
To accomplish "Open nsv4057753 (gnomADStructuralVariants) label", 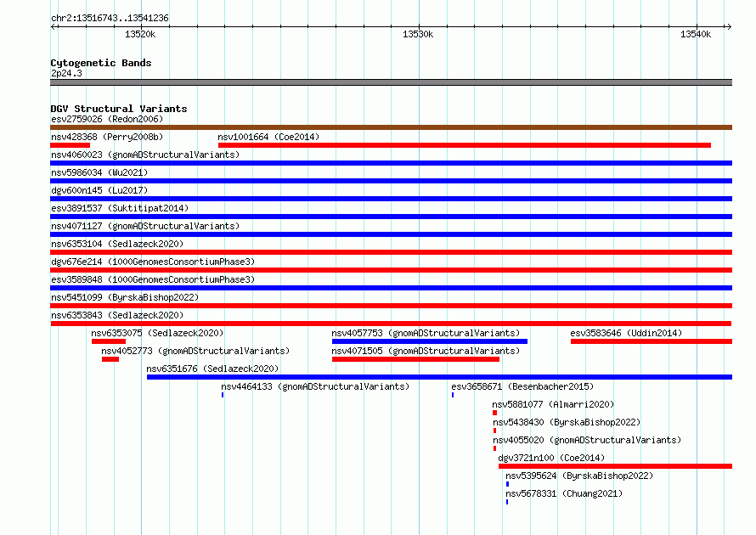I will tap(426, 333).
